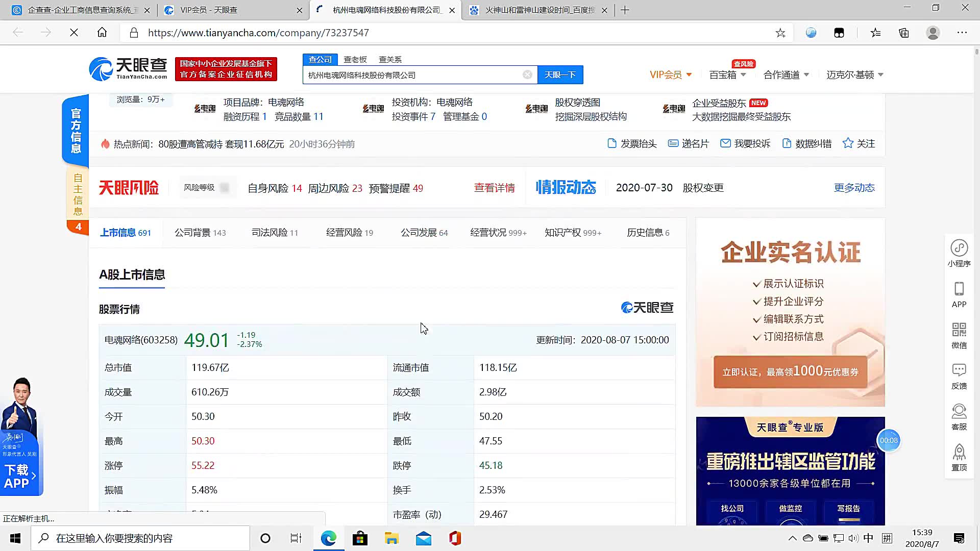
Task: Open the 天眼查专业版 ad banner
Action: 790,471
